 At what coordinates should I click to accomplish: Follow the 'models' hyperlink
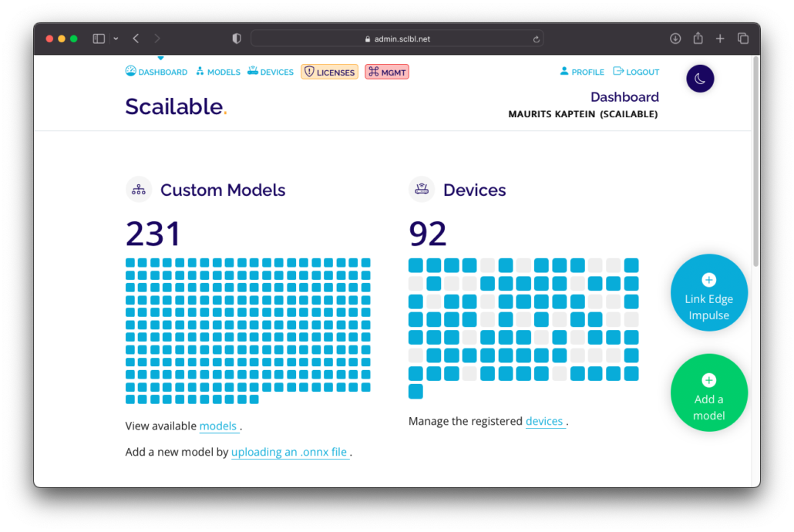click(218, 426)
